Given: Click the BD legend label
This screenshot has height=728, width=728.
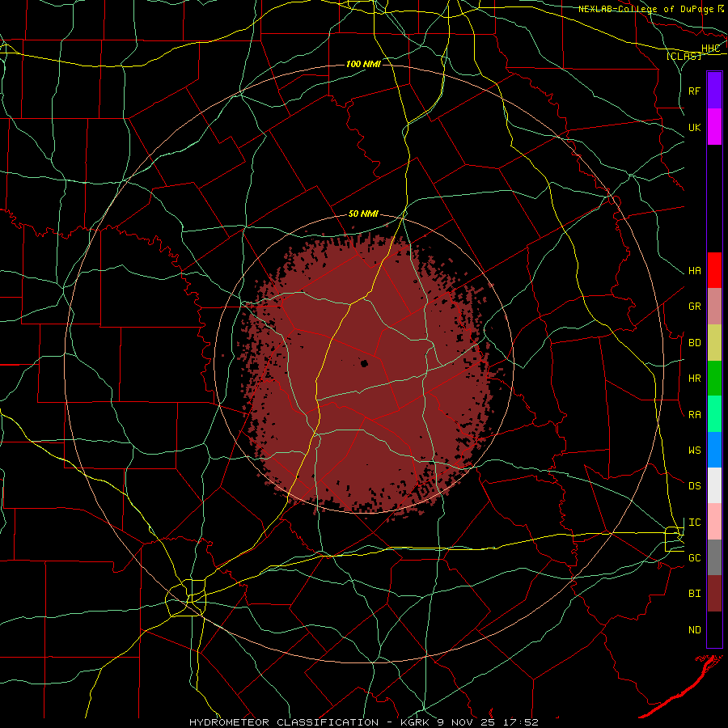Looking at the screenshot, I should (695, 343).
